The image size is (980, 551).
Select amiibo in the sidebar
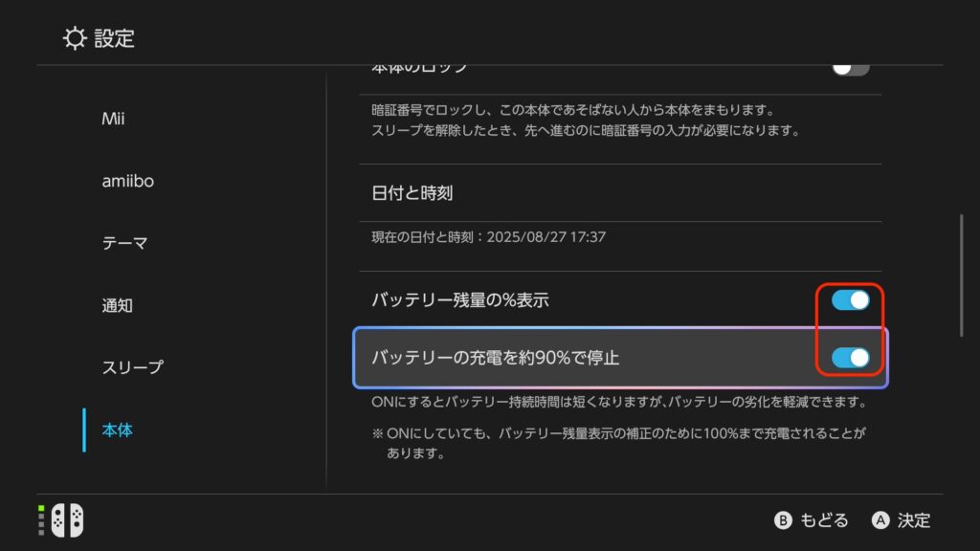[x=127, y=182]
